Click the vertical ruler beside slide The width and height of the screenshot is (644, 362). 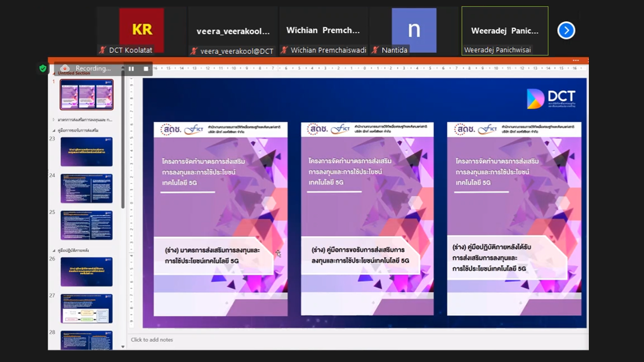(132, 203)
